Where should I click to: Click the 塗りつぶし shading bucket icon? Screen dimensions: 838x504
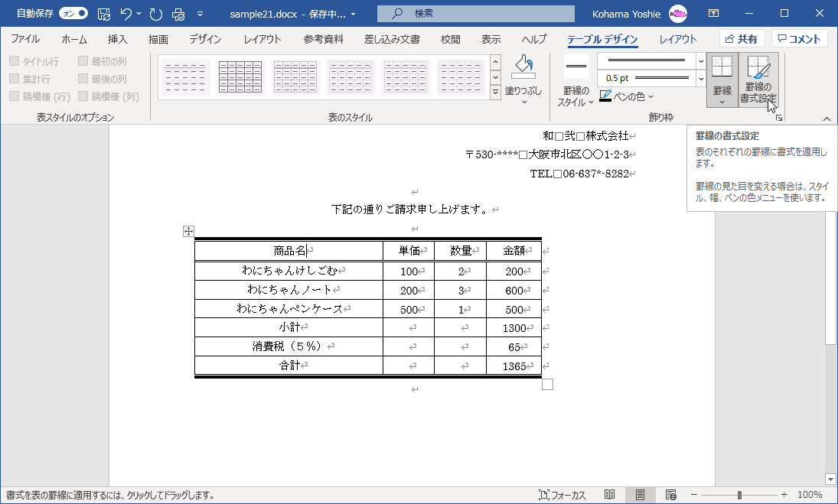tap(523, 69)
